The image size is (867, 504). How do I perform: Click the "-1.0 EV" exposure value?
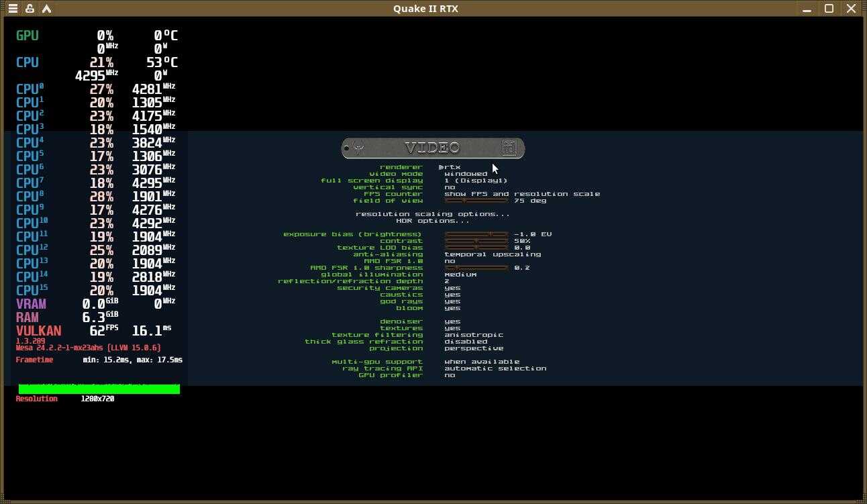(x=533, y=234)
